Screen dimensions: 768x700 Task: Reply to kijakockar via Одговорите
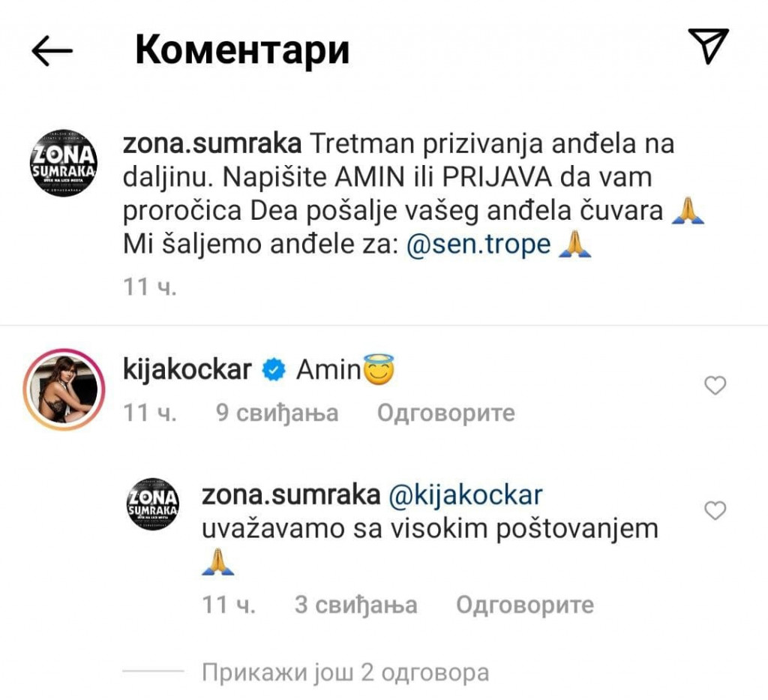coord(445,413)
